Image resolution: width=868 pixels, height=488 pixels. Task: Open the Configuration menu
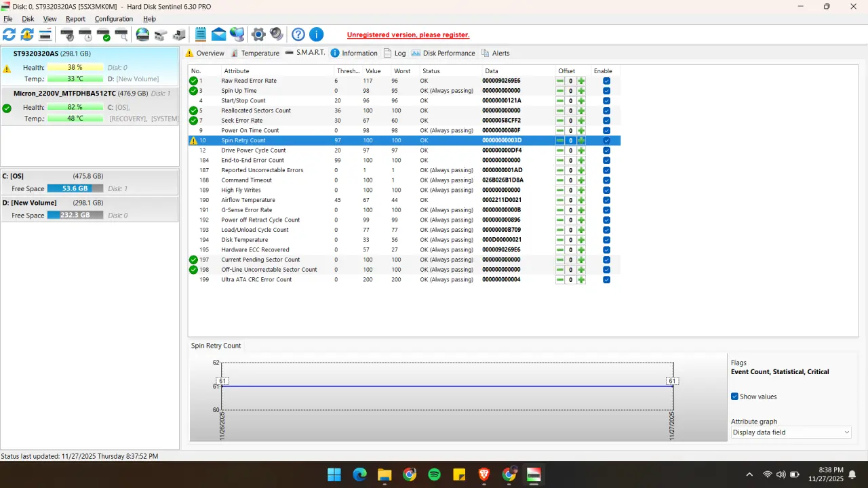pyautogui.click(x=113, y=19)
